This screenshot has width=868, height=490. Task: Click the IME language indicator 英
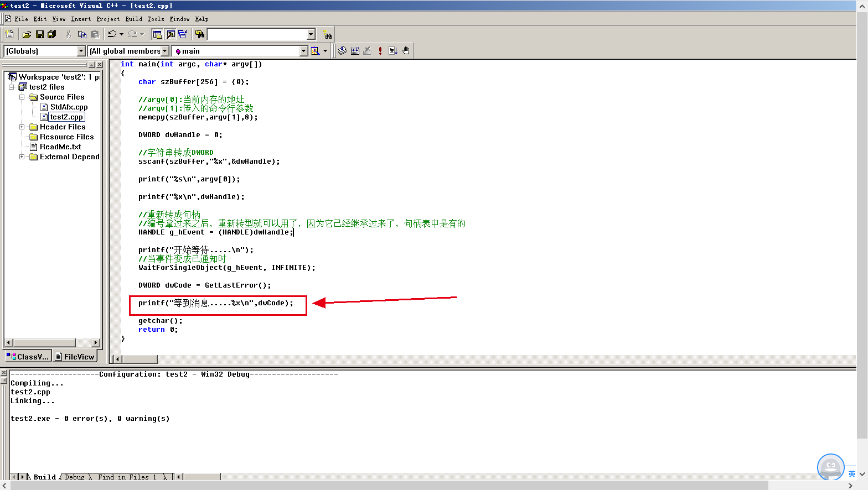click(x=851, y=474)
